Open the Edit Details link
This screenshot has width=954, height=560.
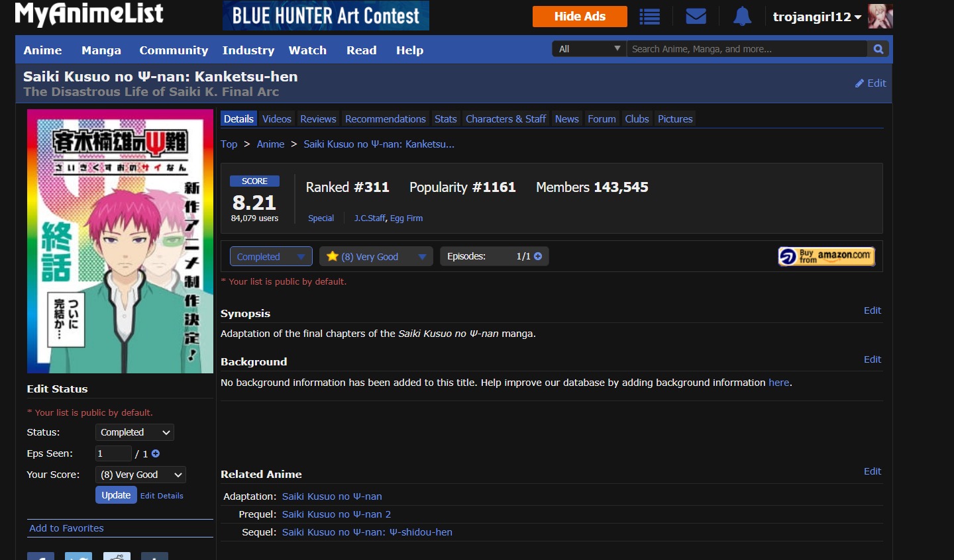(162, 496)
